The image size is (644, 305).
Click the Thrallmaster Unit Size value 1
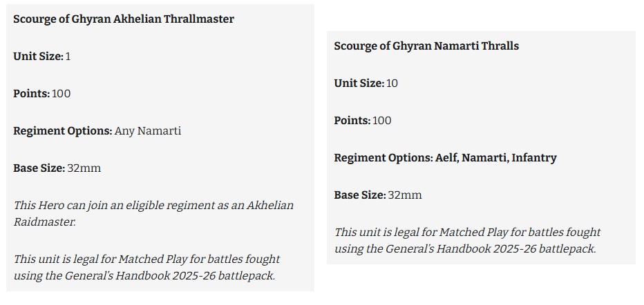tap(68, 57)
